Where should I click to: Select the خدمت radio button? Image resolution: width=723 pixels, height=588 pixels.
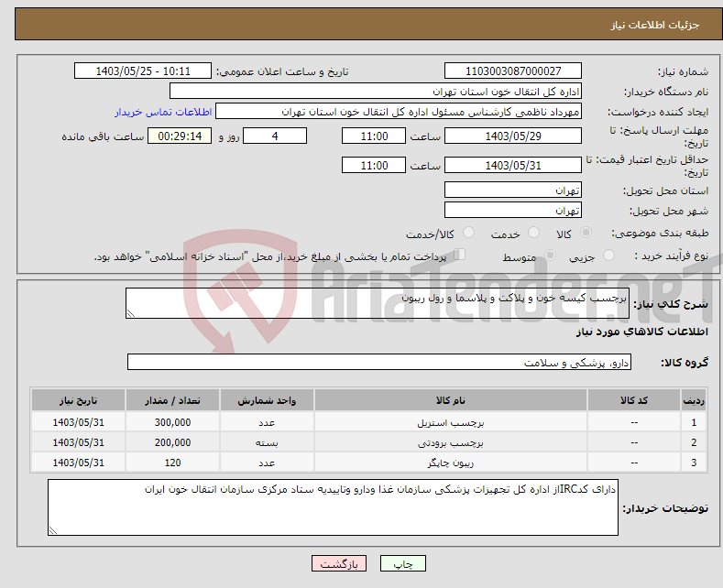click(x=533, y=233)
